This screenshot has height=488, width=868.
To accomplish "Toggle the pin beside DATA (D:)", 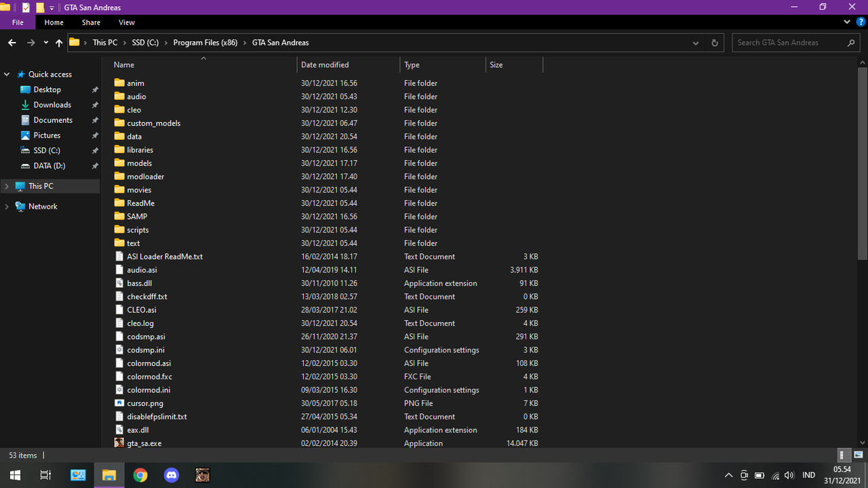I will [x=95, y=166].
